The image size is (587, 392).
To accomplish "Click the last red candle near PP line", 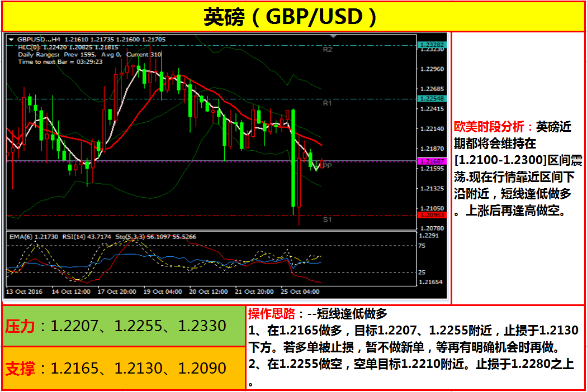I will click(x=323, y=163).
